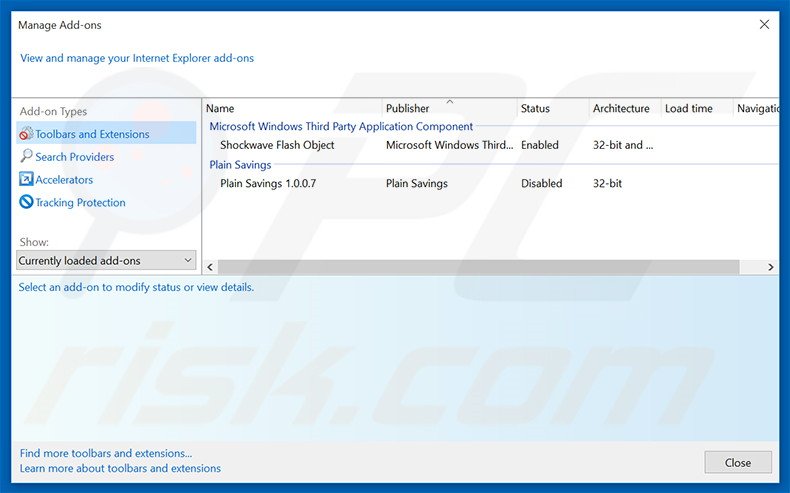Open the Currently loaded add-ons dropdown

click(x=107, y=261)
